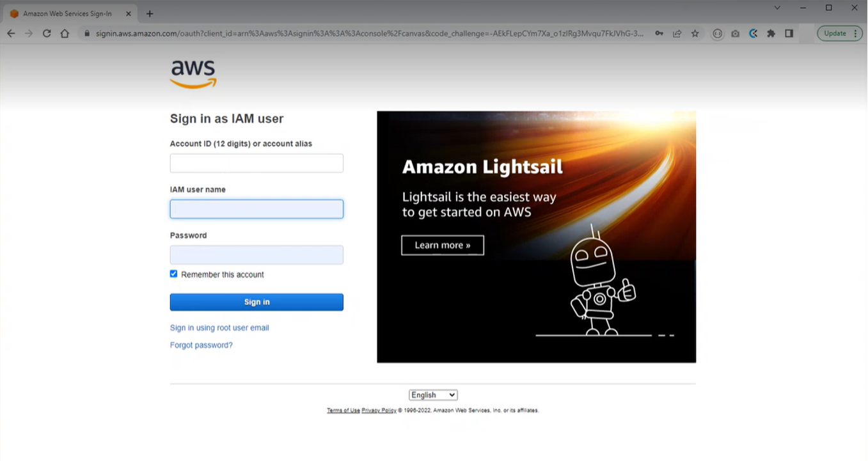Click the Forgot password? link
Image resolution: width=868 pixels, height=461 pixels.
(x=201, y=345)
